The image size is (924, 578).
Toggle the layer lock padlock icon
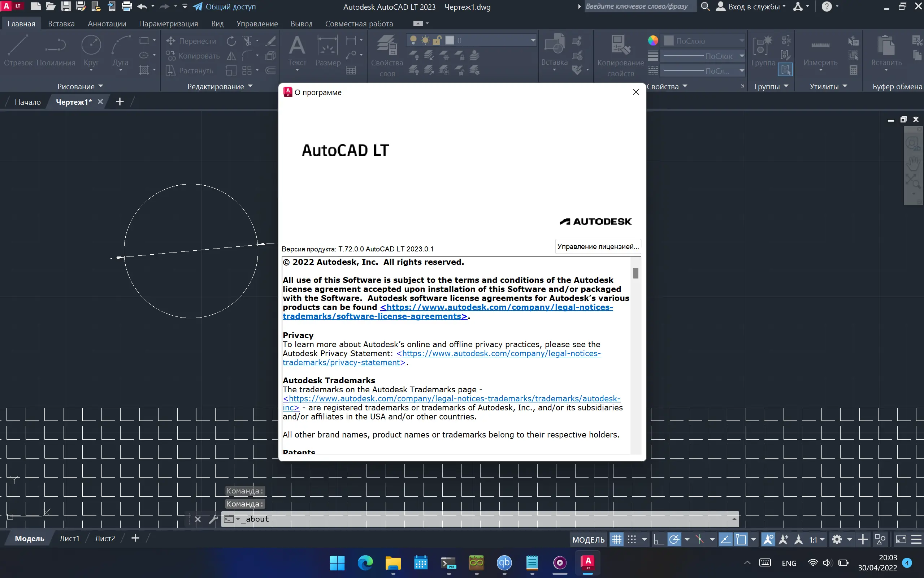point(437,40)
